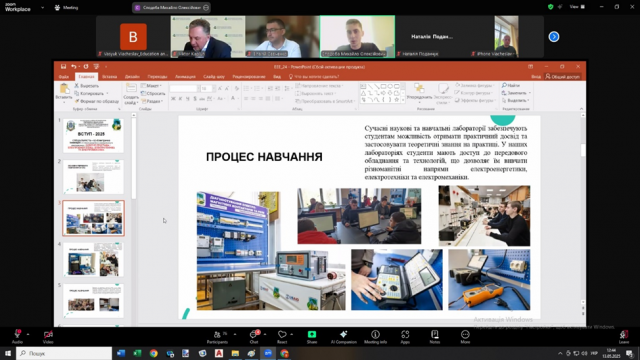Select slide 4 thumbnail in slide panel
The image size is (640, 360).
tap(93, 260)
